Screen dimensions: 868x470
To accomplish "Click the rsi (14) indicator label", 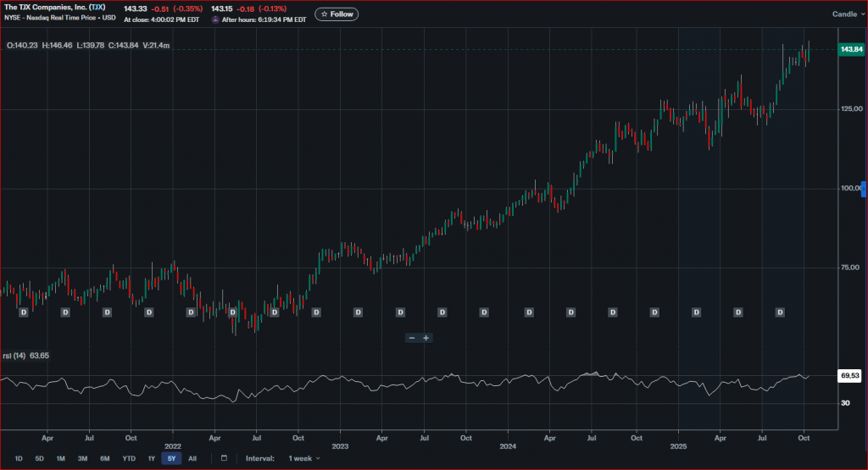I will (x=15, y=356).
